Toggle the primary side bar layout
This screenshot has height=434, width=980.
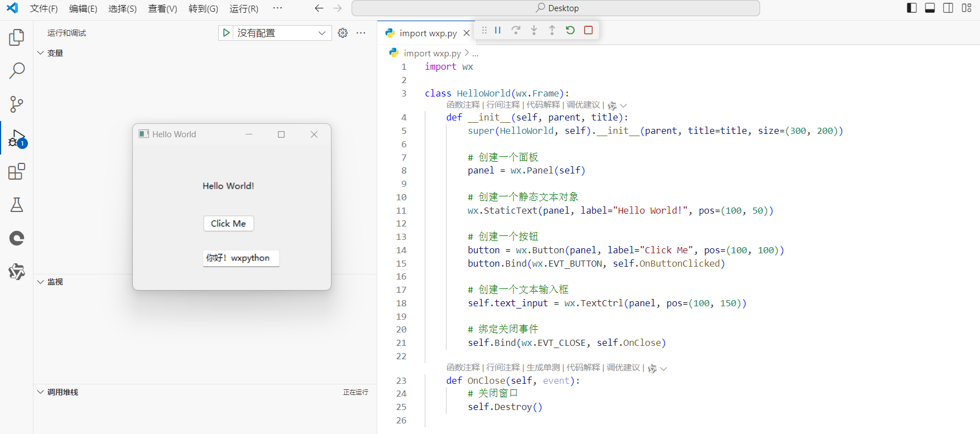tap(912, 8)
